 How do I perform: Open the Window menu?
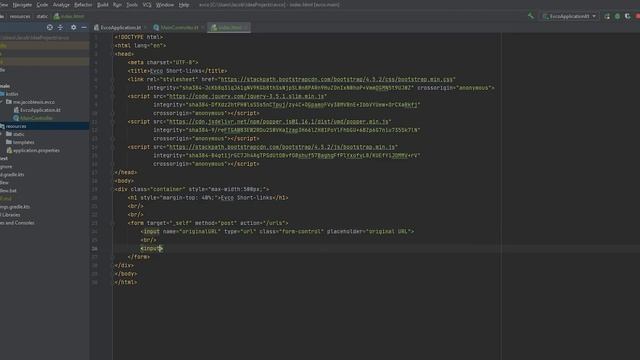(x=165, y=5)
